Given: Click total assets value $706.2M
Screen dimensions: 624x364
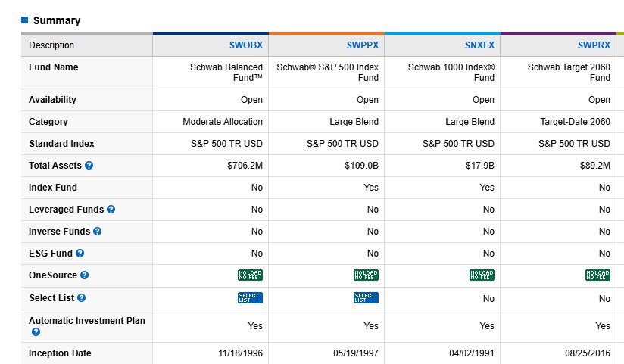Looking at the screenshot, I should tap(245, 166).
